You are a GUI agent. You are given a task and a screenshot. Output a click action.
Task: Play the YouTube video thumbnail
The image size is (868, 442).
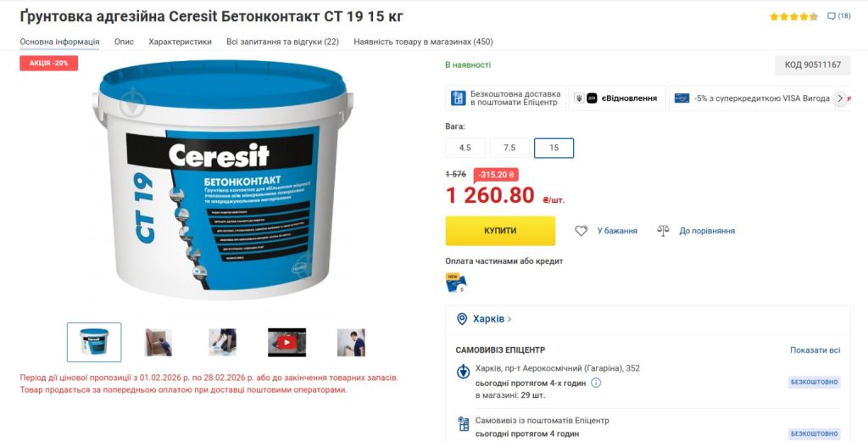click(287, 342)
